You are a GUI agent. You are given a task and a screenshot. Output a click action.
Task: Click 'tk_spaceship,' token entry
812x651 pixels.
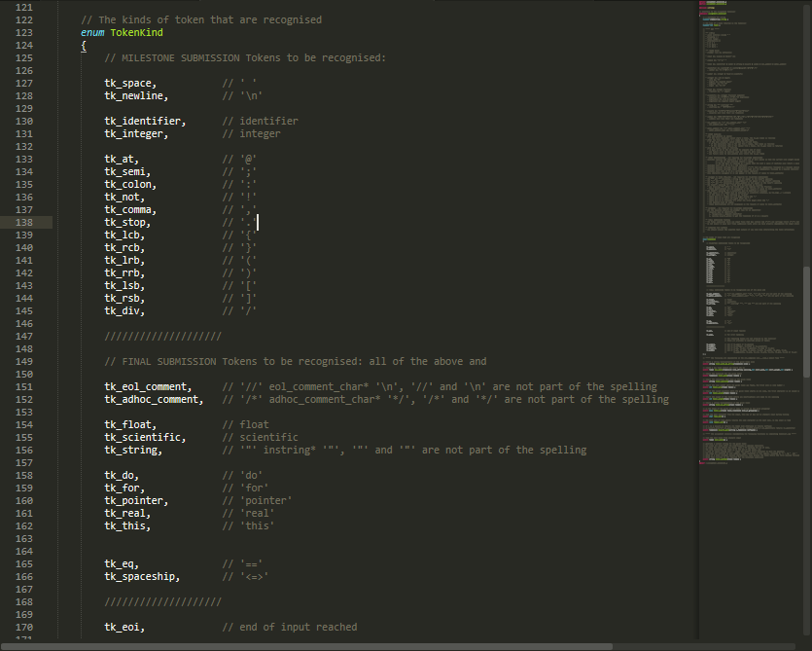[x=142, y=576]
